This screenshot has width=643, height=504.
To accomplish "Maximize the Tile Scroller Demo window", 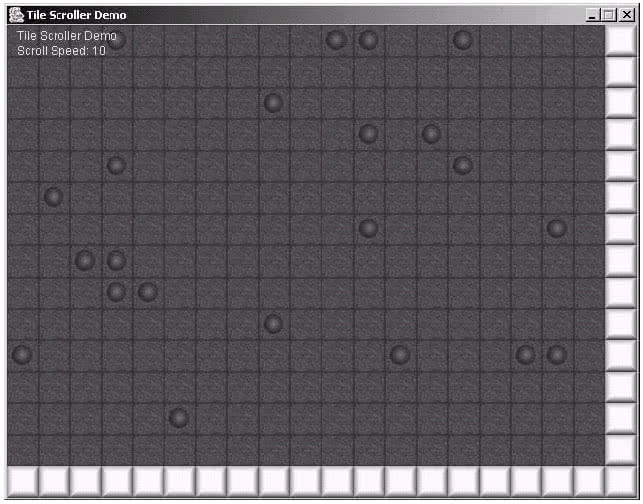I will [x=609, y=15].
